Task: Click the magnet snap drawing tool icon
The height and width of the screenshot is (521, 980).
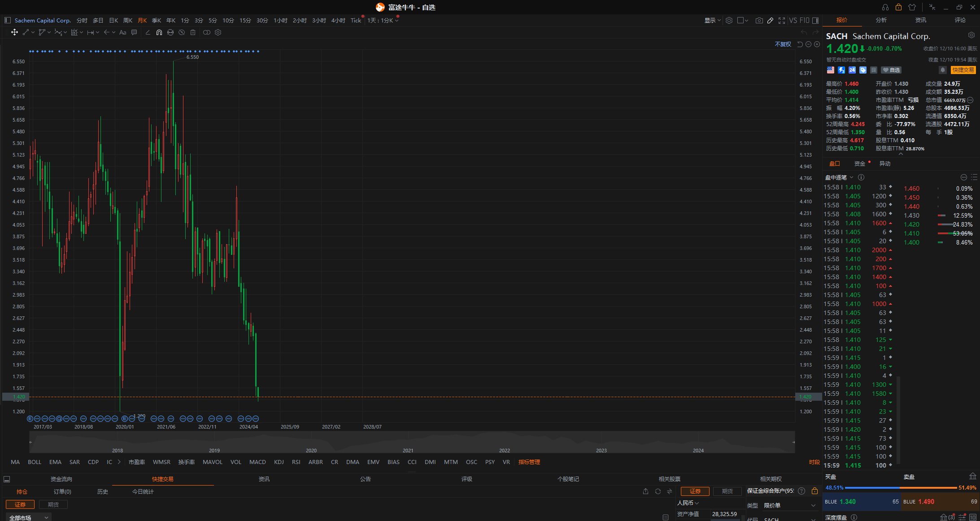Action: click(159, 32)
